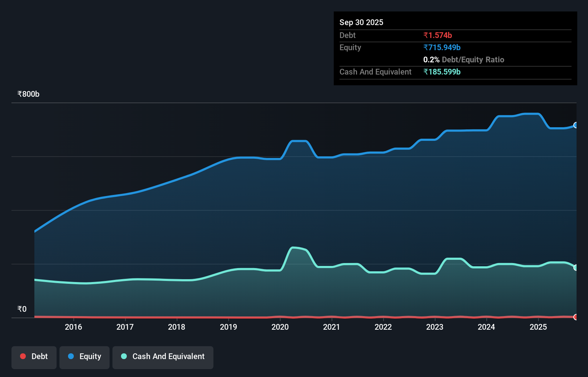Select the Equity line endpoint marker
This screenshot has width=588, height=377.
point(576,125)
